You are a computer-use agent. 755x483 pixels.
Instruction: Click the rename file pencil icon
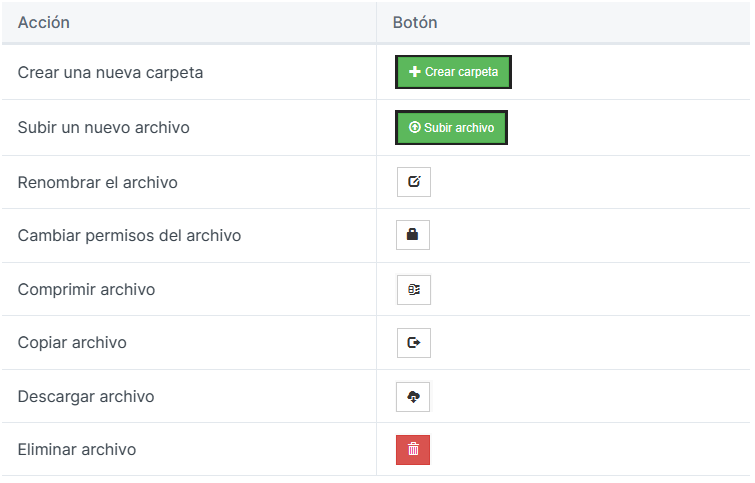[x=414, y=182]
